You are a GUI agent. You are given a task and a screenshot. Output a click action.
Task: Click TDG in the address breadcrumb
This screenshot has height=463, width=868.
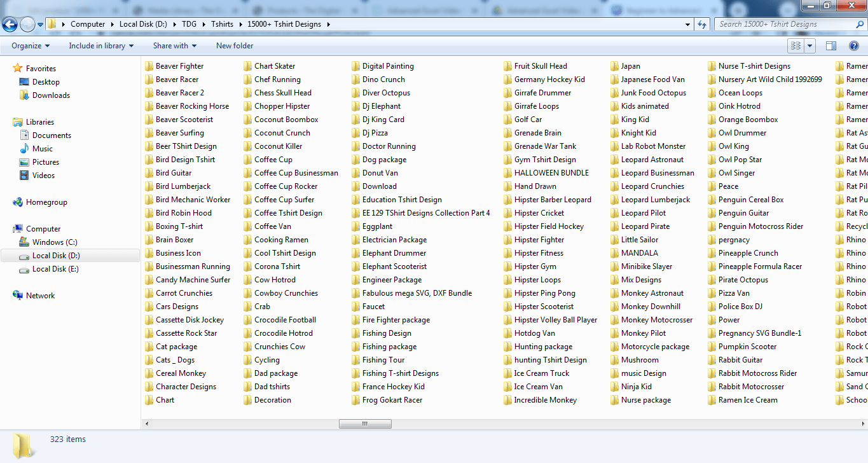[x=189, y=24]
